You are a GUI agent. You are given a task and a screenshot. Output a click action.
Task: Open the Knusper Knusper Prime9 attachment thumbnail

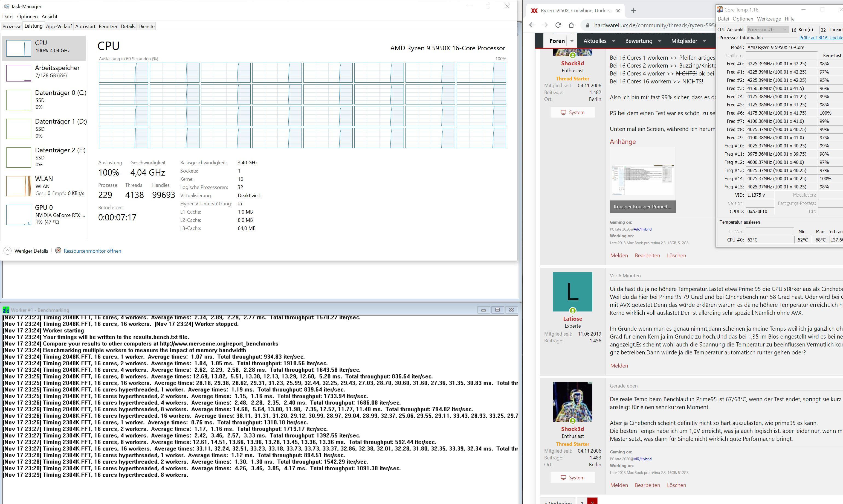click(642, 180)
